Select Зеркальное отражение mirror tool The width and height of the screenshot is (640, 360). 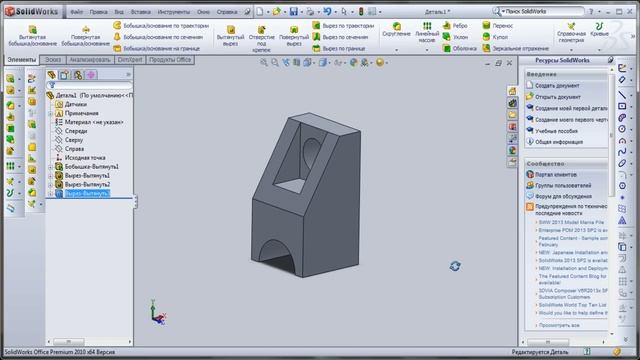[516, 49]
